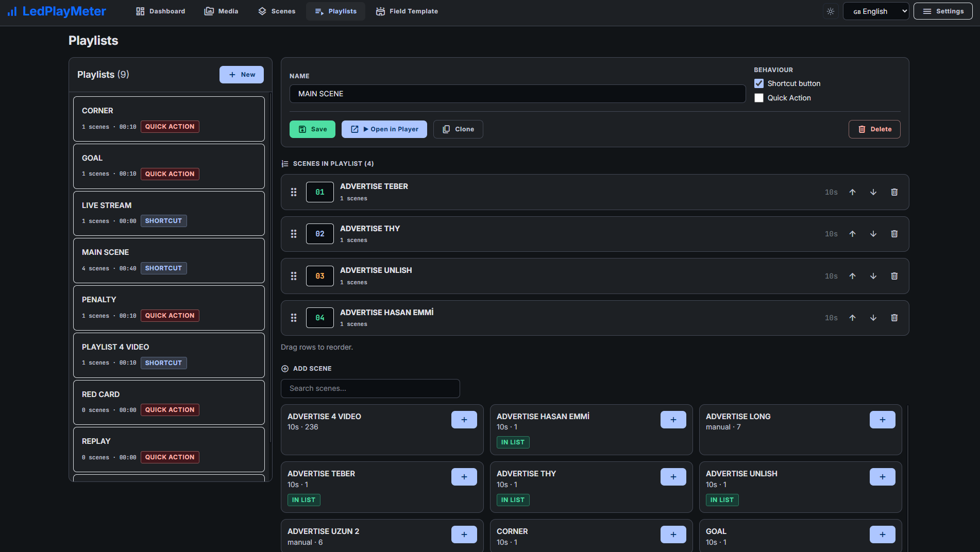Move ADVERTISE TEBER up in the playlist

[853, 192]
